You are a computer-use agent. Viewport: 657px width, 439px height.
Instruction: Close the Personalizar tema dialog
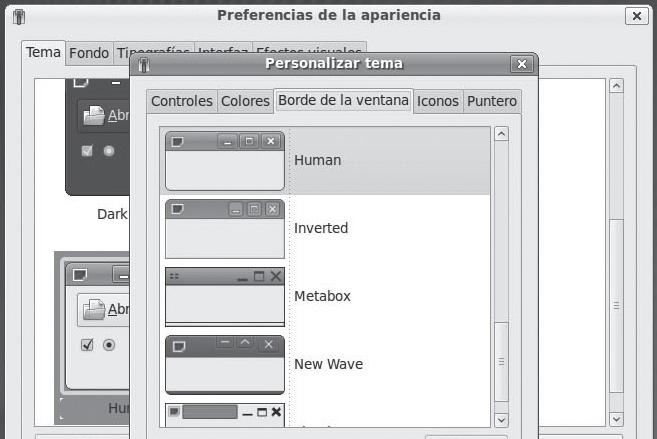522,64
